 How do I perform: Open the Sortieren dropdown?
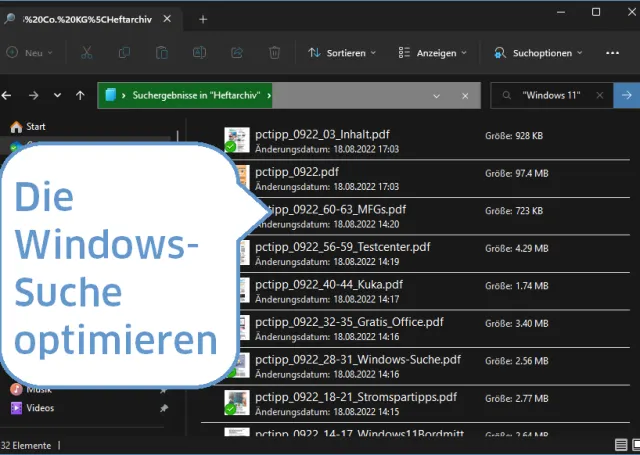coord(342,53)
